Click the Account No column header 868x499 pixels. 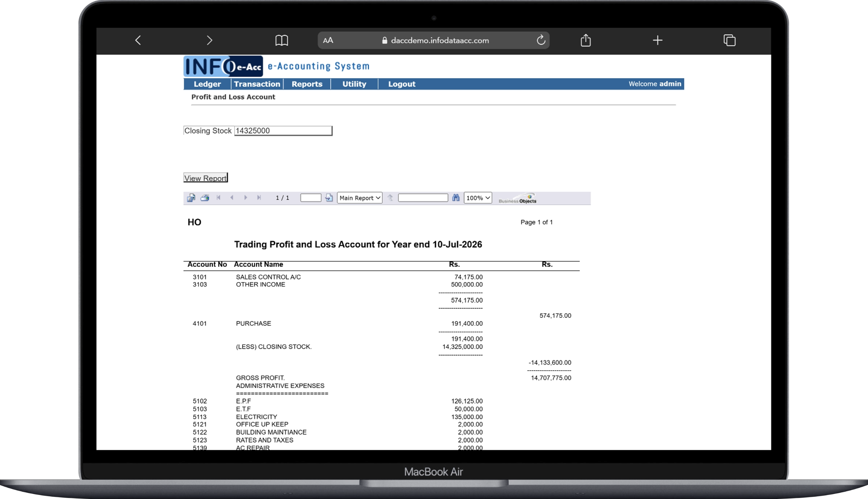point(207,264)
